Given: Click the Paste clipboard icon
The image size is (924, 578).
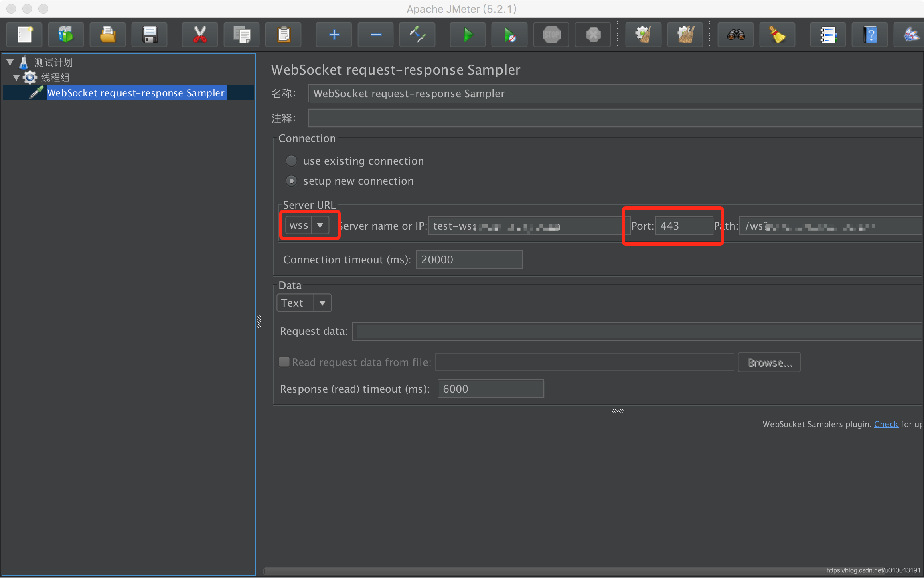Looking at the screenshot, I should [x=284, y=35].
